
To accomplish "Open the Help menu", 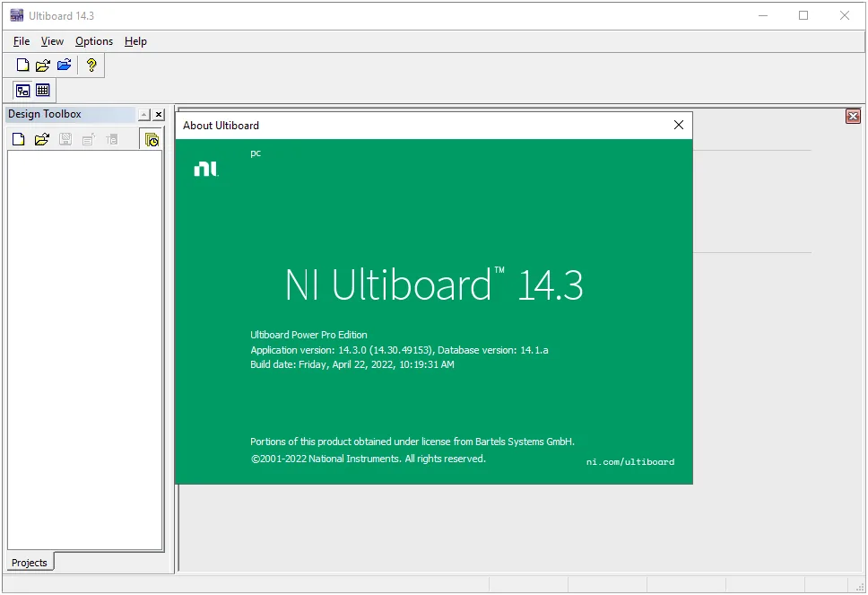I will (x=135, y=41).
